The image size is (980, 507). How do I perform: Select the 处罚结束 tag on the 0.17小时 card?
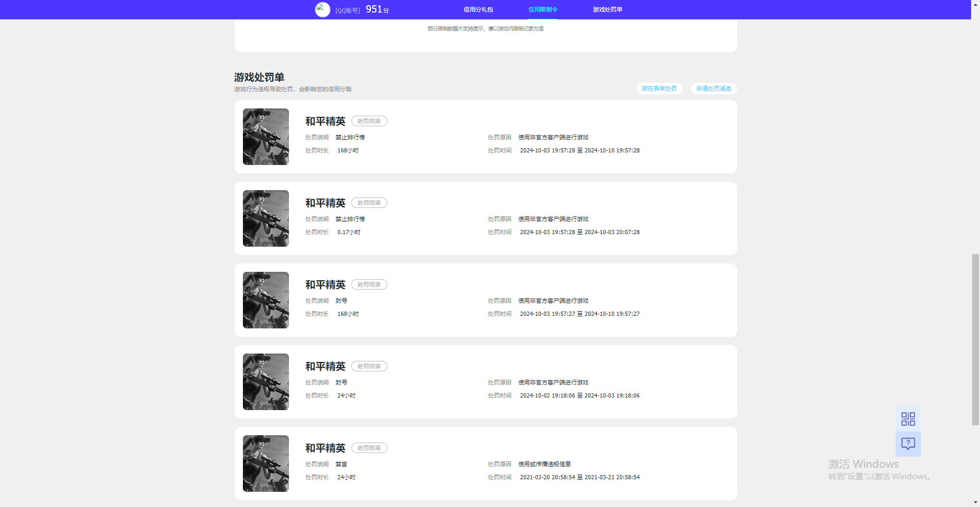(369, 203)
